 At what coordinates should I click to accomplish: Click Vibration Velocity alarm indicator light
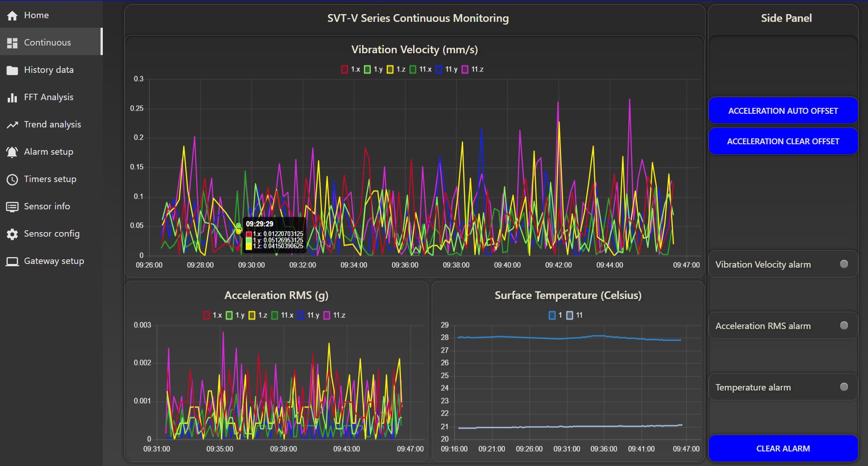click(x=844, y=264)
